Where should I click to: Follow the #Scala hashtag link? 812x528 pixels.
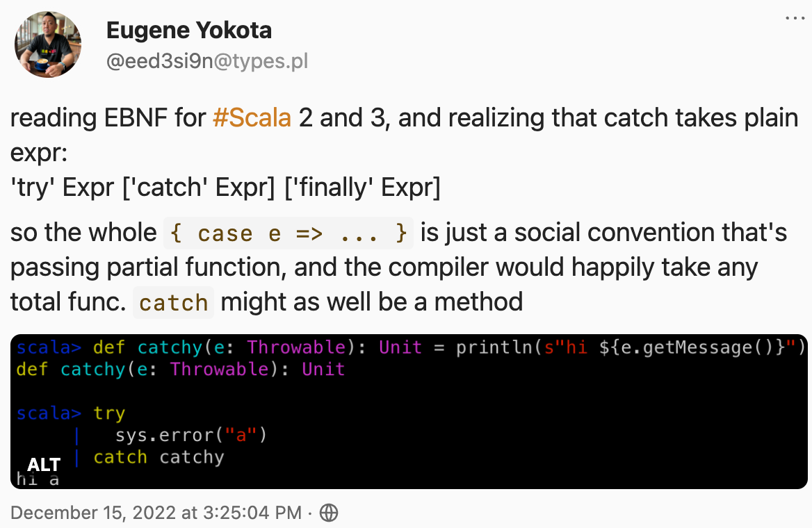click(x=252, y=118)
